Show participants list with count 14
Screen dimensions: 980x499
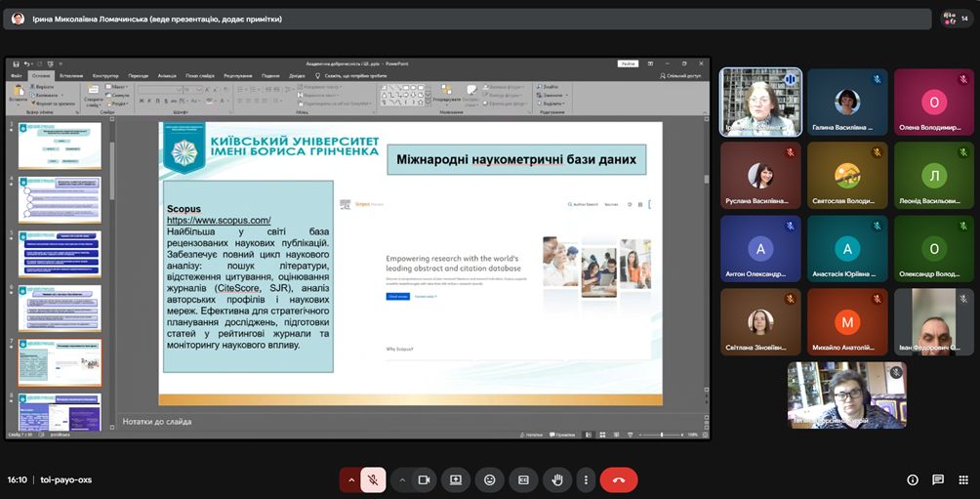(x=955, y=19)
